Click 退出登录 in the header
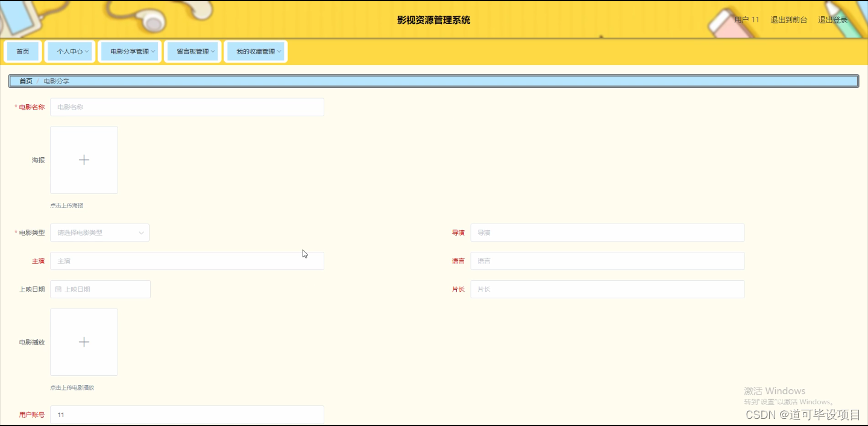This screenshot has width=868, height=426. (832, 19)
